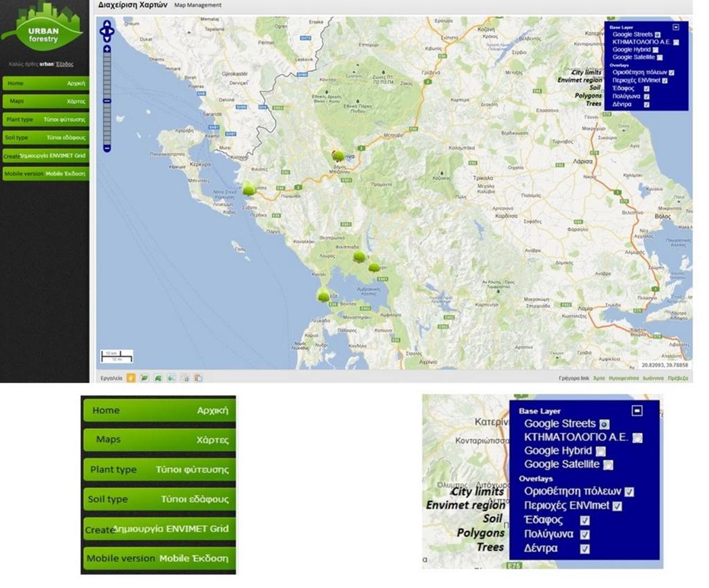Select the orange tool icon in the Εργαλεία toolbar

tap(131, 377)
